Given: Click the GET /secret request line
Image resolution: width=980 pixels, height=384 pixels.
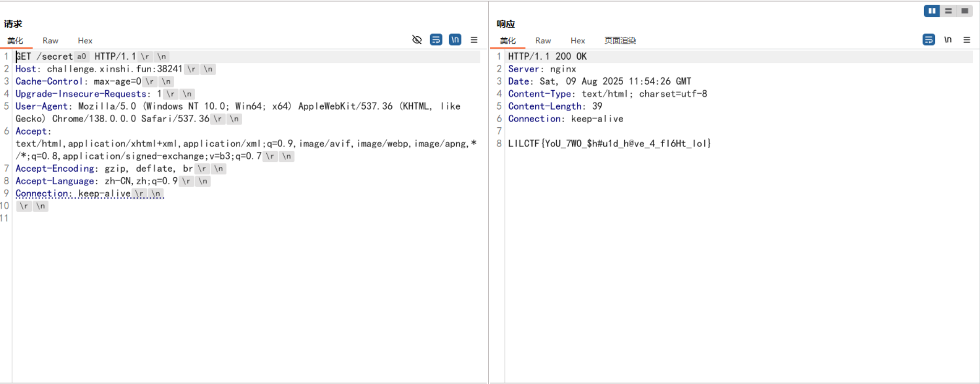Looking at the screenshot, I should [76, 57].
